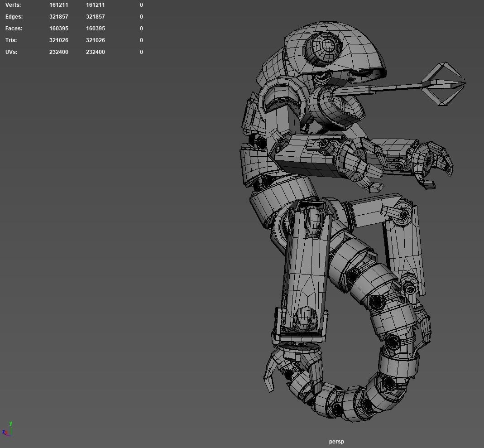Click the 0 value in the Faces row
This screenshot has height=448, width=484.
tap(141, 29)
